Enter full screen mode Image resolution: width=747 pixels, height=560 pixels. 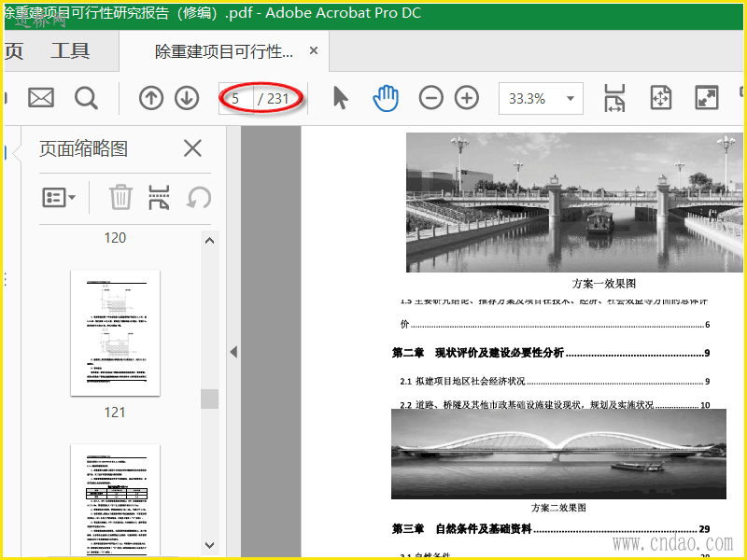click(x=707, y=98)
